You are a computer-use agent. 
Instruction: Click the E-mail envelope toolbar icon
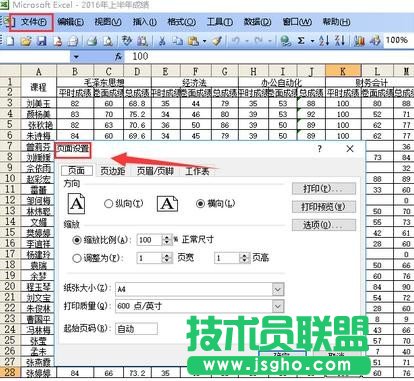73,41
